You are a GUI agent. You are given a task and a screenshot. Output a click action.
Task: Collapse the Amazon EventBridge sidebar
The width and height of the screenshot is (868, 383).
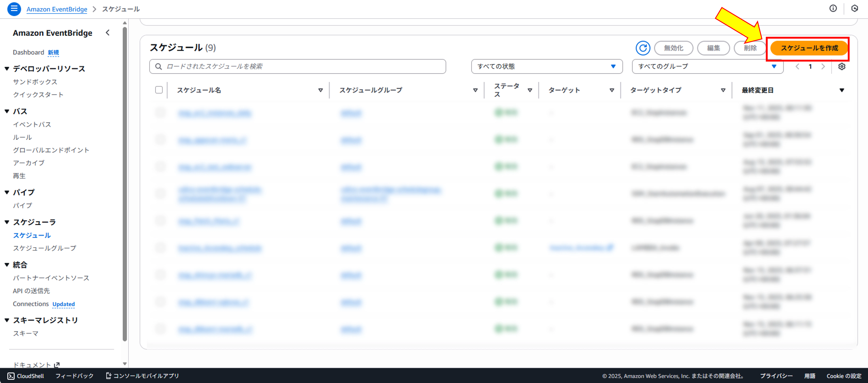[108, 33]
